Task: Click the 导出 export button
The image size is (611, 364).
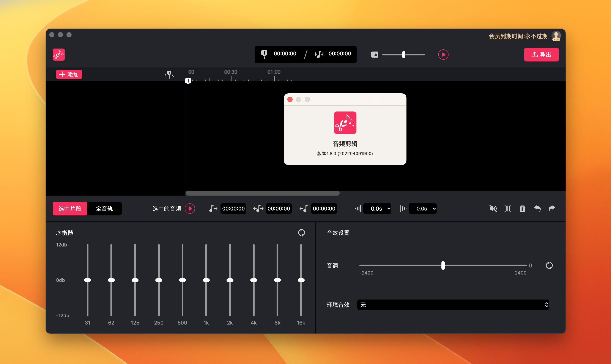Action: pos(541,55)
